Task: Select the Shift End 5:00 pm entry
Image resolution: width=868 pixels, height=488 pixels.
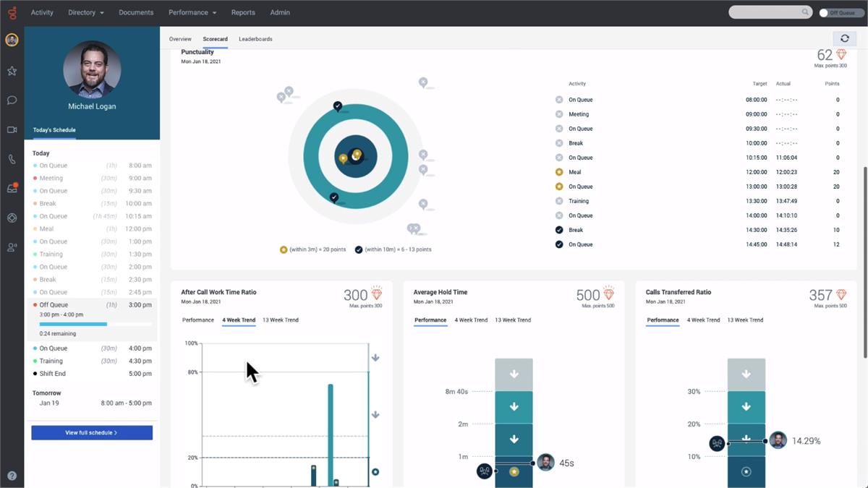Action: [x=92, y=374]
